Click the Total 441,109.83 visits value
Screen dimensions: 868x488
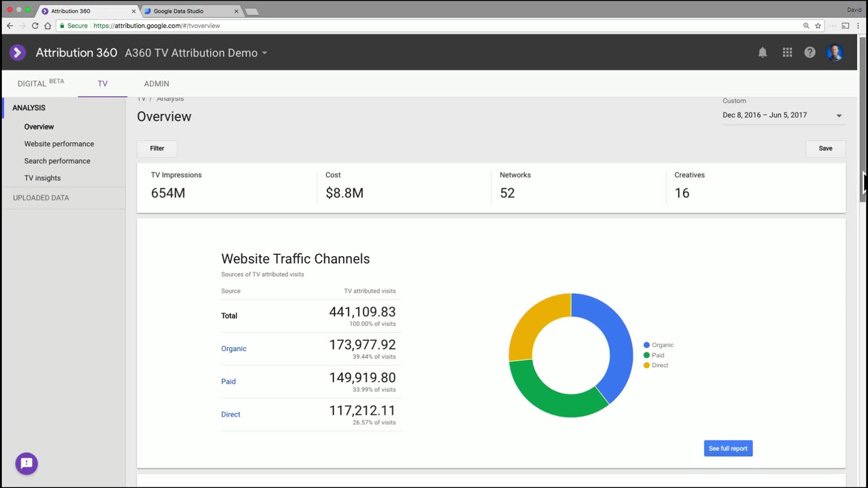tap(362, 312)
